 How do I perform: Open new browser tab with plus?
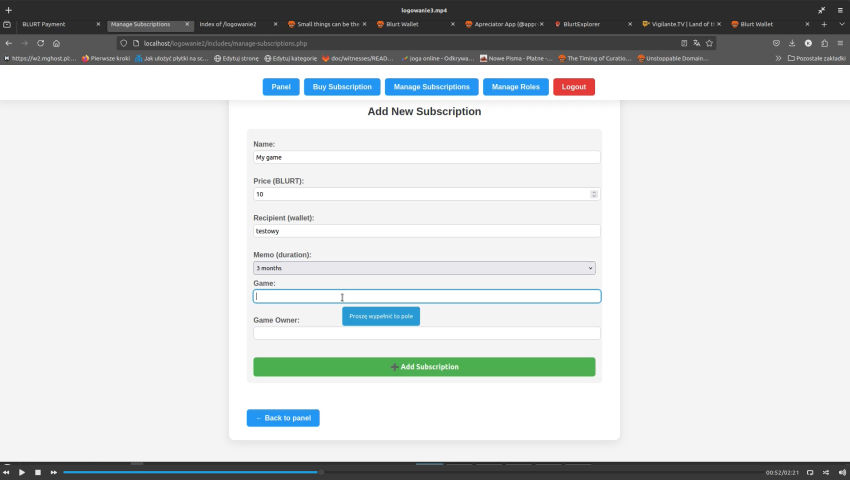click(824, 24)
